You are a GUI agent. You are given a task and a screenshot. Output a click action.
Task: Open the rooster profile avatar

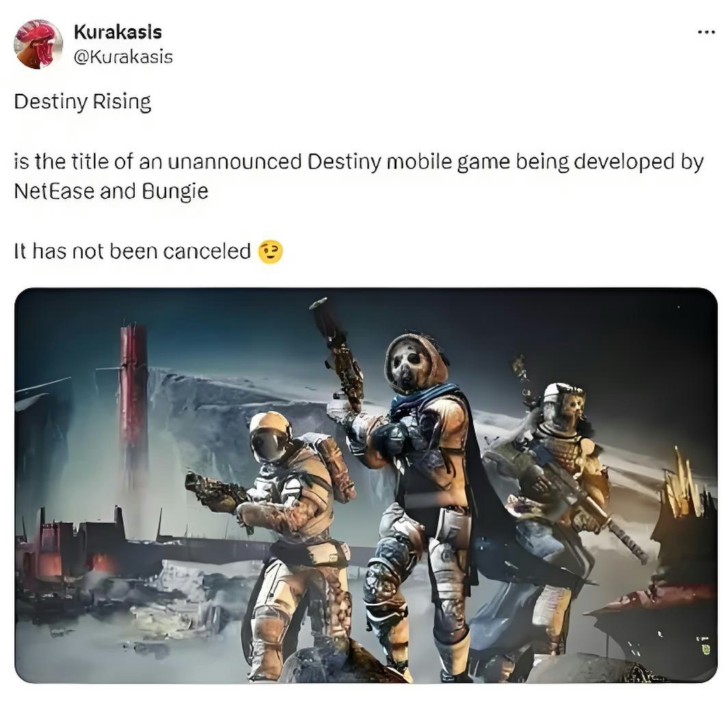click(38, 44)
